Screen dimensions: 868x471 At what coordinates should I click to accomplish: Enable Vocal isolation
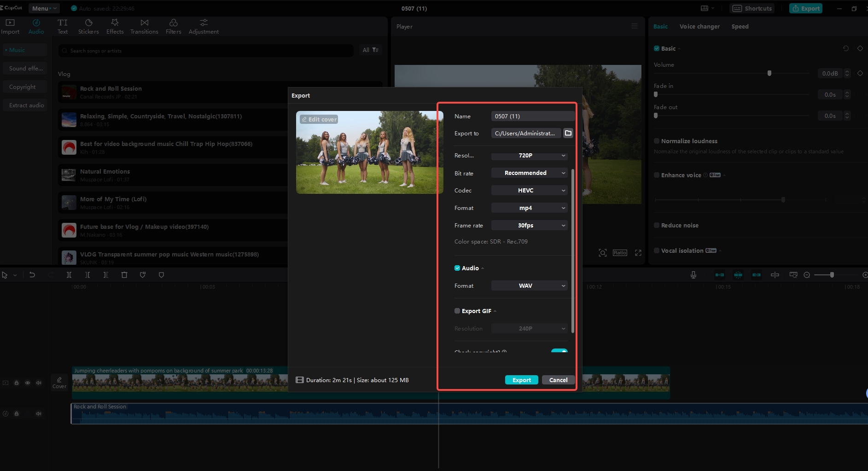(x=657, y=250)
